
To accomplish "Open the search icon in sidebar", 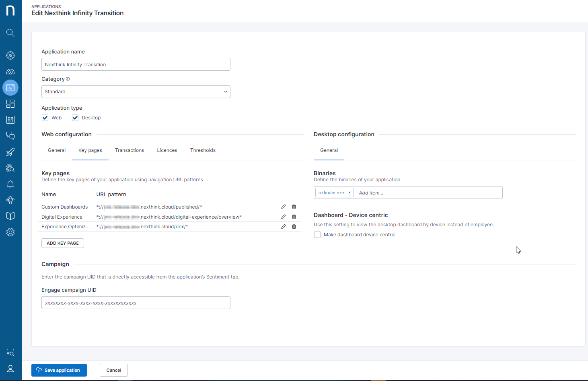I will pyautogui.click(x=10, y=33).
